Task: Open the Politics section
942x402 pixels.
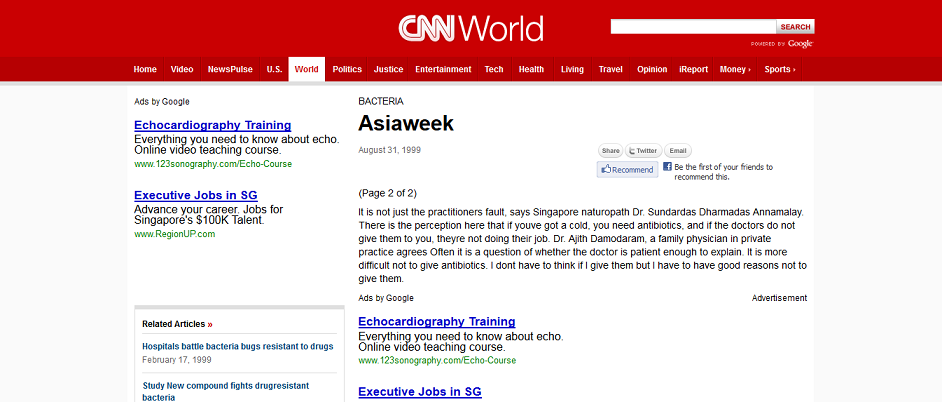Action: coord(347,69)
